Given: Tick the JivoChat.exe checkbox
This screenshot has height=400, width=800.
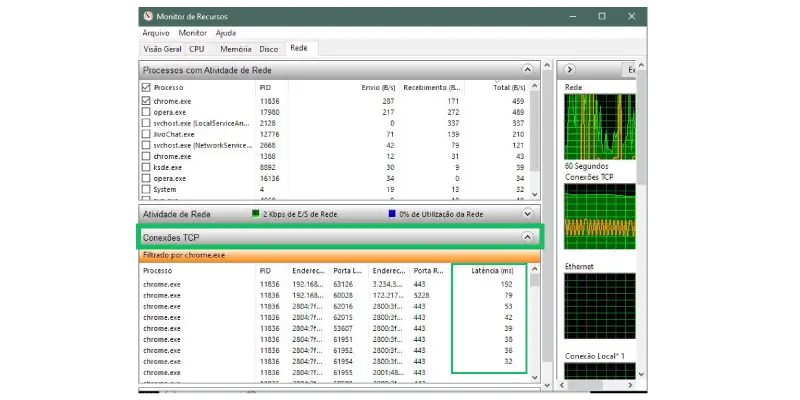Looking at the screenshot, I should click(x=147, y=134).
